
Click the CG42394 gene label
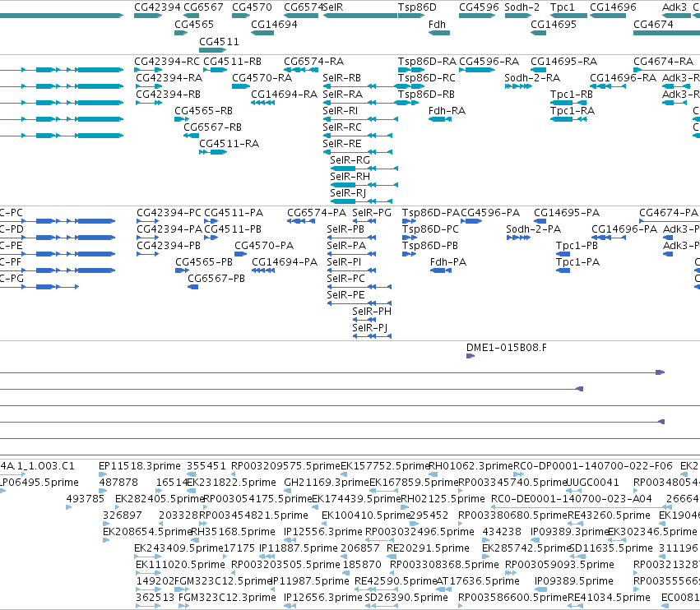click(x=157, y=7)
